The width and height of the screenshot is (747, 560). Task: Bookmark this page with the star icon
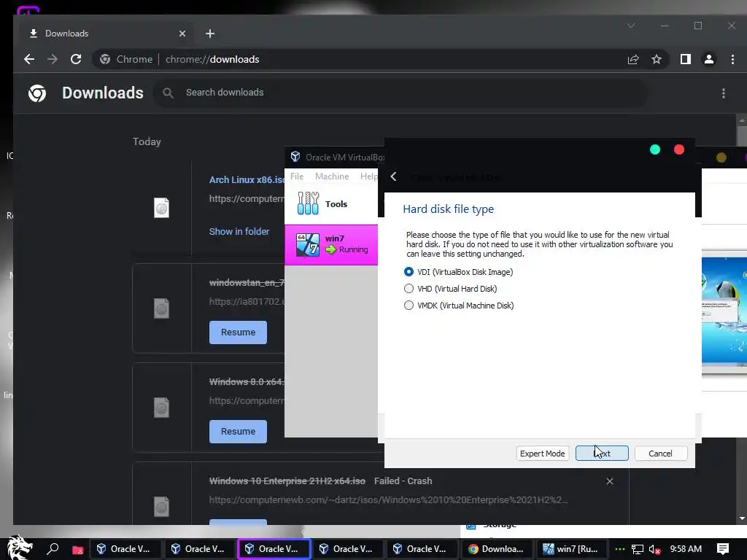coord(657,59)
